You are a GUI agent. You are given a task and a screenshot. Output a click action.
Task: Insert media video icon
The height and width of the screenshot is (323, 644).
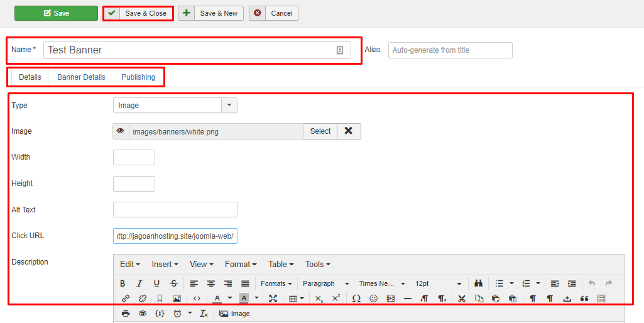tap(391, 298)
